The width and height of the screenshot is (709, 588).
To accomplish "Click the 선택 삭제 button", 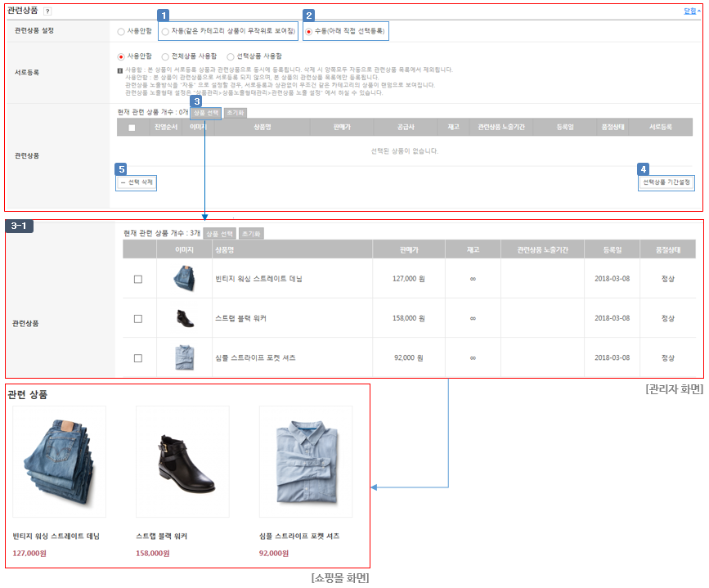I will [137, 182].
